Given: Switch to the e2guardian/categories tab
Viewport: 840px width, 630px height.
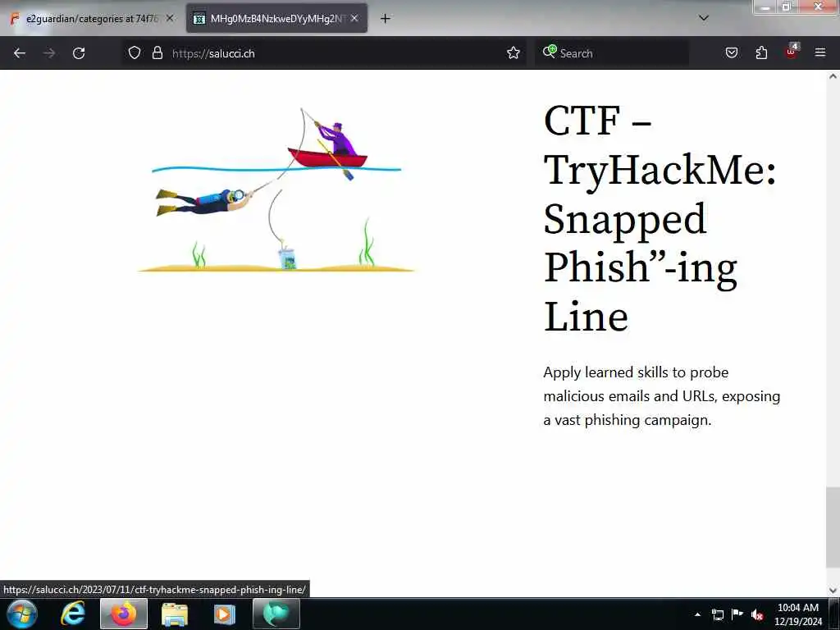Looking at the screenshot, I should coord(91,19).
